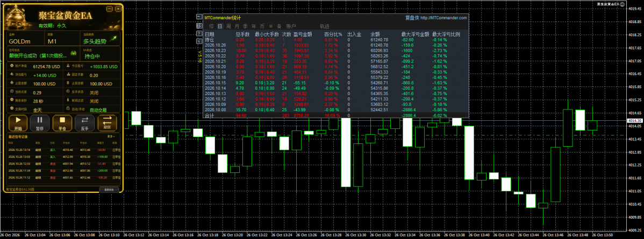
Task: Open 更多 to see more signal records
Action: point(111,136)
